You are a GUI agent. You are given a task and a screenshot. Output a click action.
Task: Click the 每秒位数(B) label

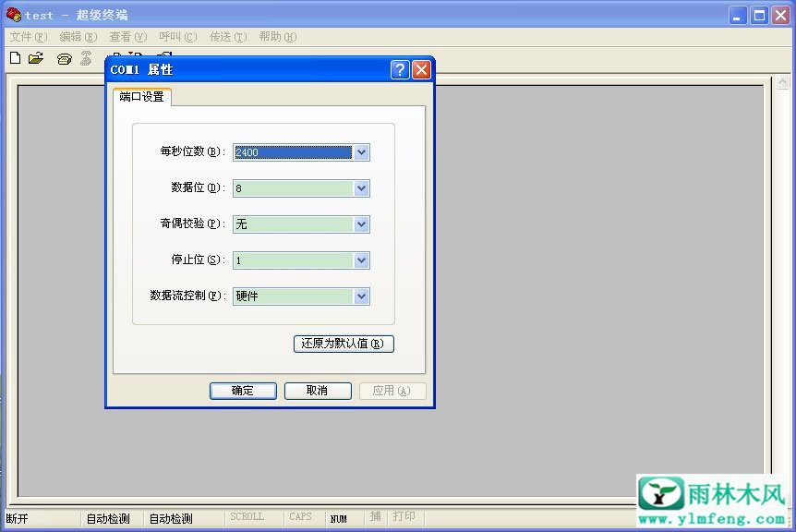pyautogui.click(x=192, y=151)
